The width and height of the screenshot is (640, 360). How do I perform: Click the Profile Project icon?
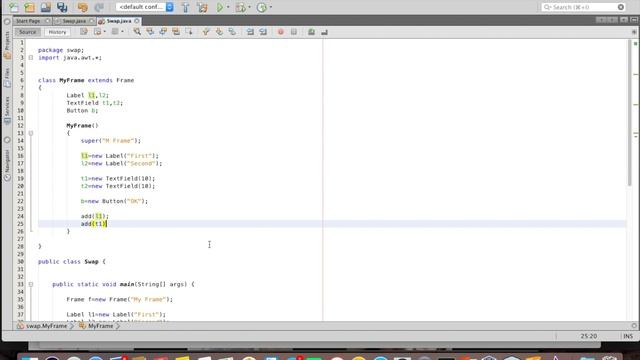pyautogui.click(x=262, y=7)
